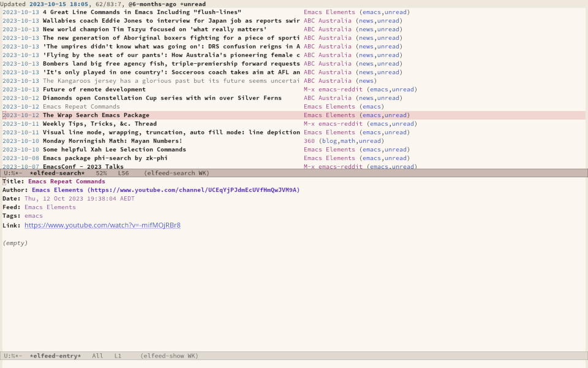Click '(elfeed-search WK)' mode indicator
The image size is (588, 368).
pyautogui.click(x=176, y=173)
